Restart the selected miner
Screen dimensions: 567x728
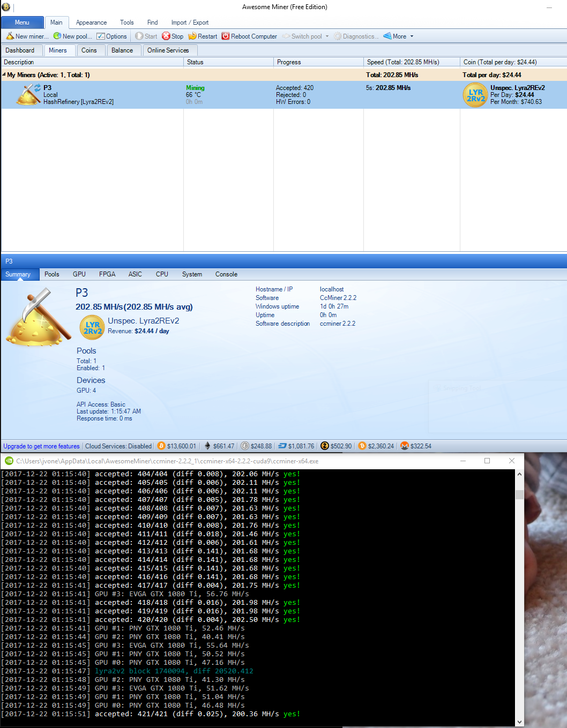point(203,36)
